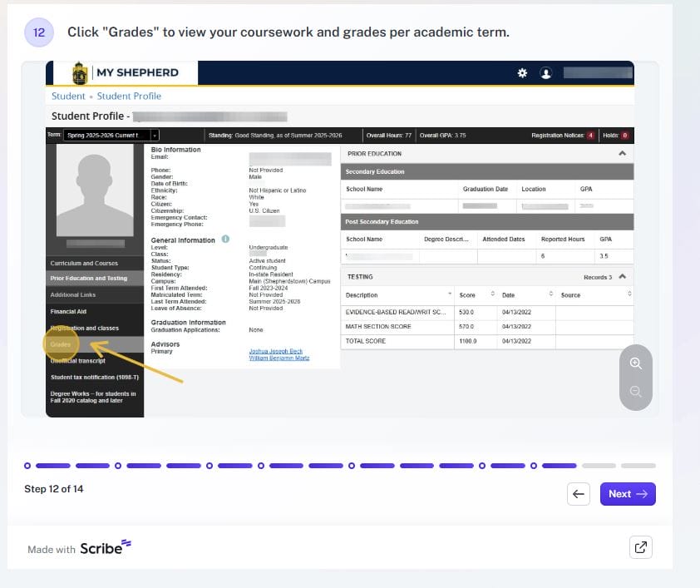Collapse the Prior Education section
700x588 pixels.
coord(622,154)
